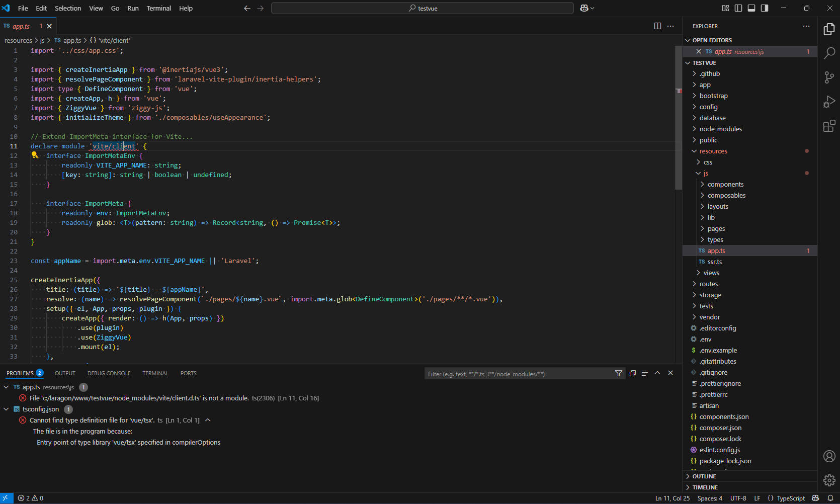Click the remote window icon in status bar
Image resolution: width=840 pixels, height=504 pixels.
tap(6, 498)
